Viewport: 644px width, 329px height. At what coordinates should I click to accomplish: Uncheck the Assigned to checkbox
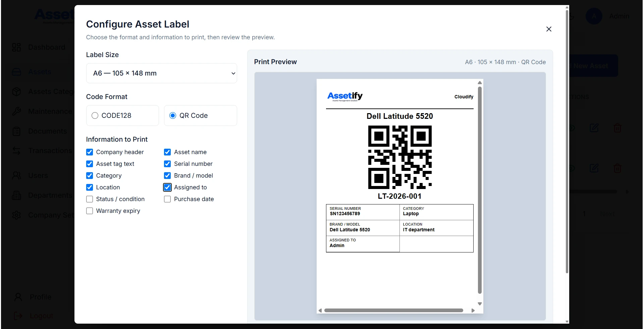[167, 187]
